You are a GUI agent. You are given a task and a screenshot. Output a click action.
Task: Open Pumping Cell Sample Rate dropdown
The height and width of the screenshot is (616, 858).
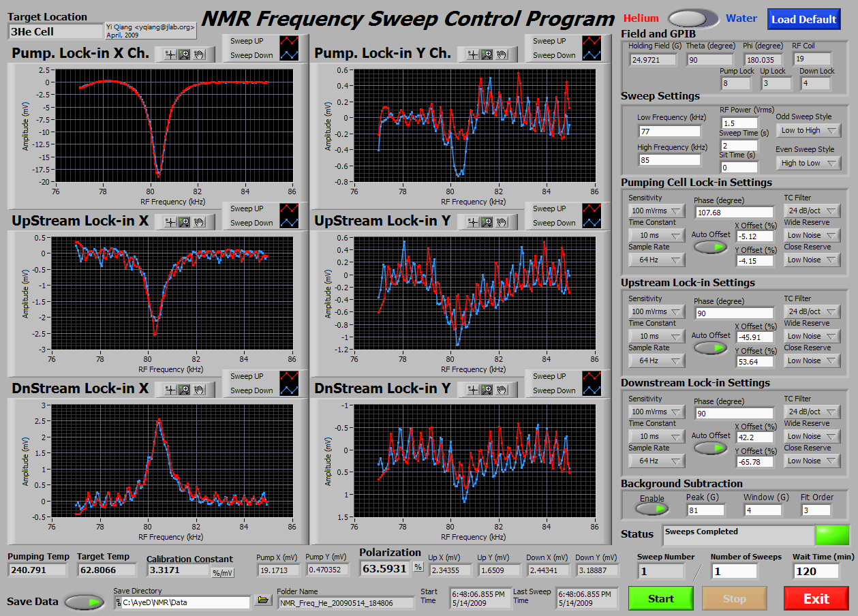click(x=656, y=260)
